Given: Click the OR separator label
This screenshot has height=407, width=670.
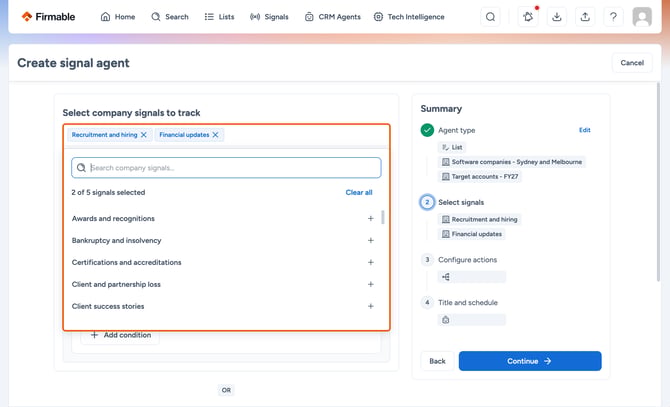Looking at the screenshot, I should (226, 390).
